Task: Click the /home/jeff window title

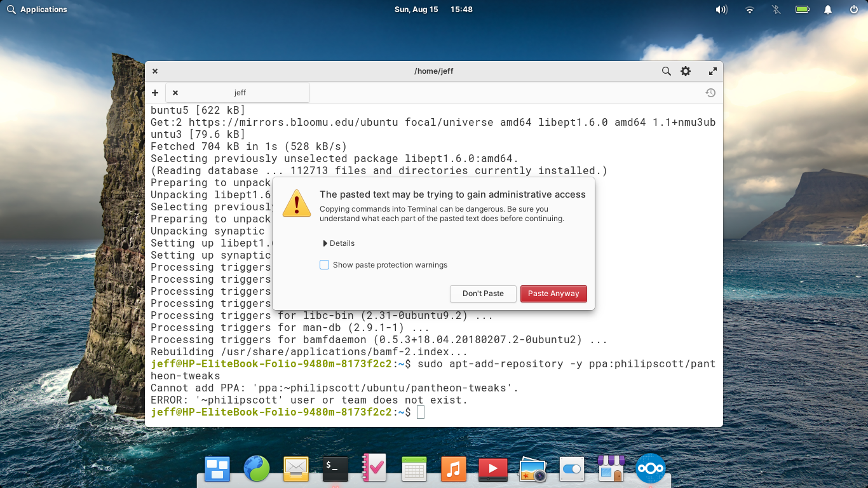Action: [434, 71]
